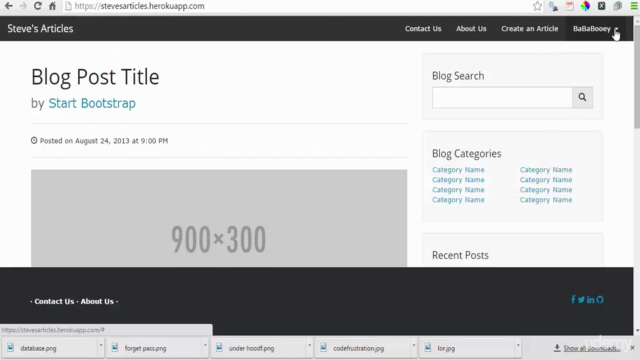Bookmark page with the star icon

pyautogui.click(x=537, y=6)
